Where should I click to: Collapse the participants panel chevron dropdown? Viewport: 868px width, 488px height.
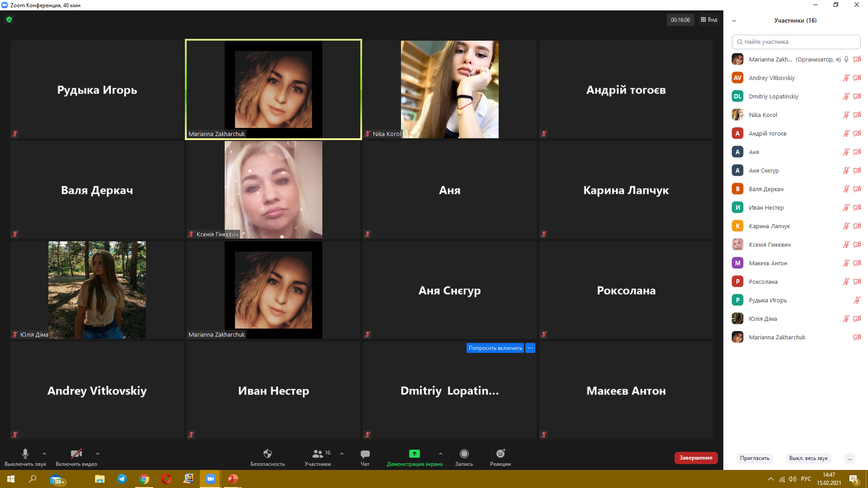pos(734,21)
